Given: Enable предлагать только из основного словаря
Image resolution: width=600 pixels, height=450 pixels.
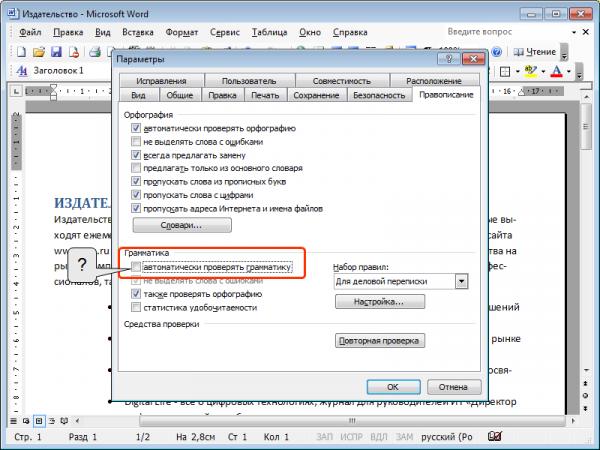Looking at the screenshot, I should pos(136,168).
